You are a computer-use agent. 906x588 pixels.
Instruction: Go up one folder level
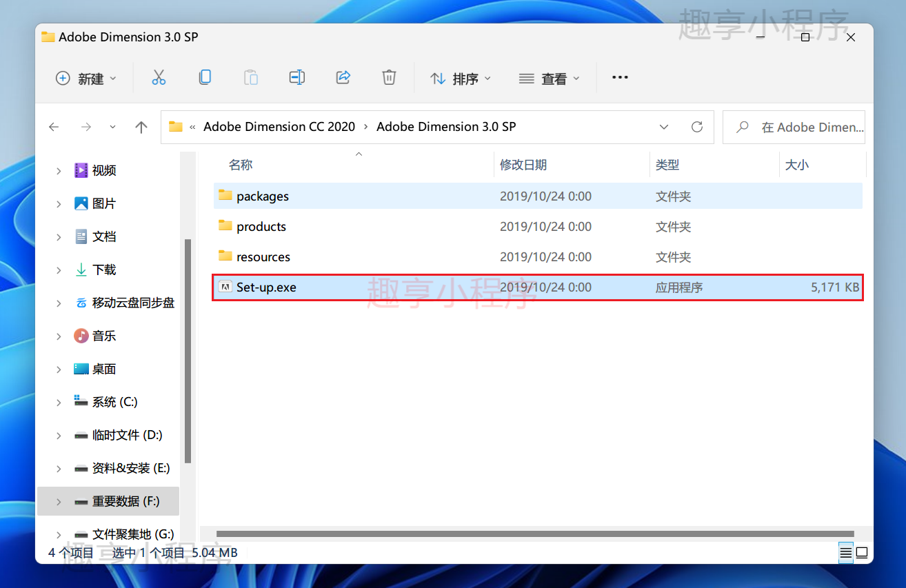(141, 127)
